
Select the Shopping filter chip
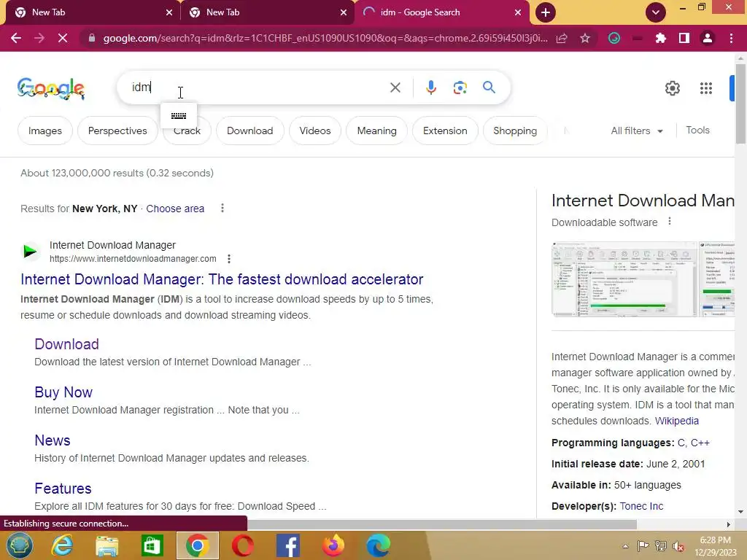pos(515,131)
